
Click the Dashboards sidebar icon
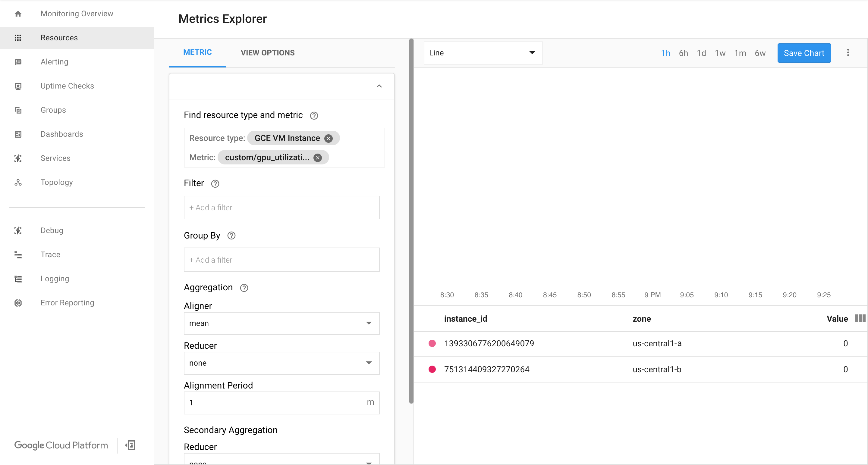coord(18,134)
